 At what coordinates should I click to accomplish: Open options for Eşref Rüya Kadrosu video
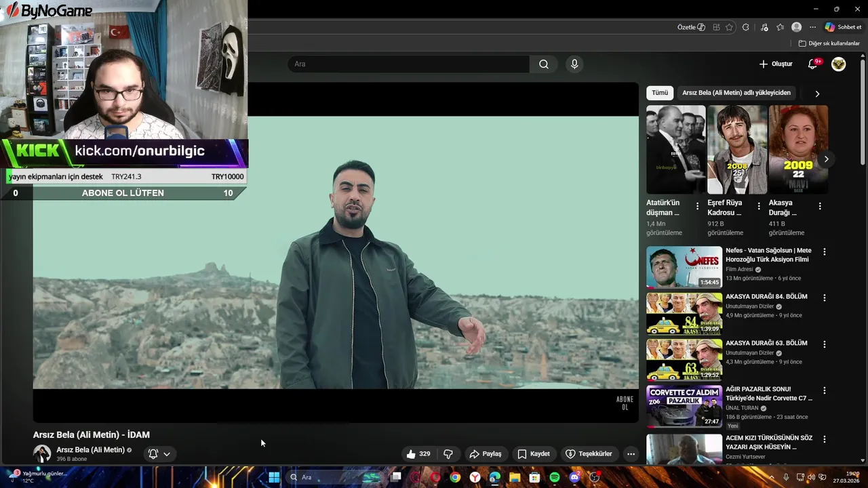click(x=759, y=206)
